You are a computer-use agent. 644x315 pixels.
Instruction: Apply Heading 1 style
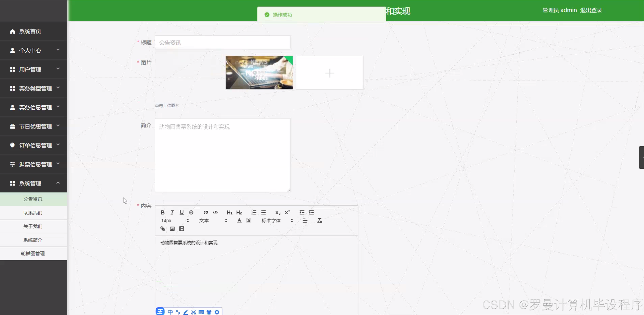tap(230, 212)
